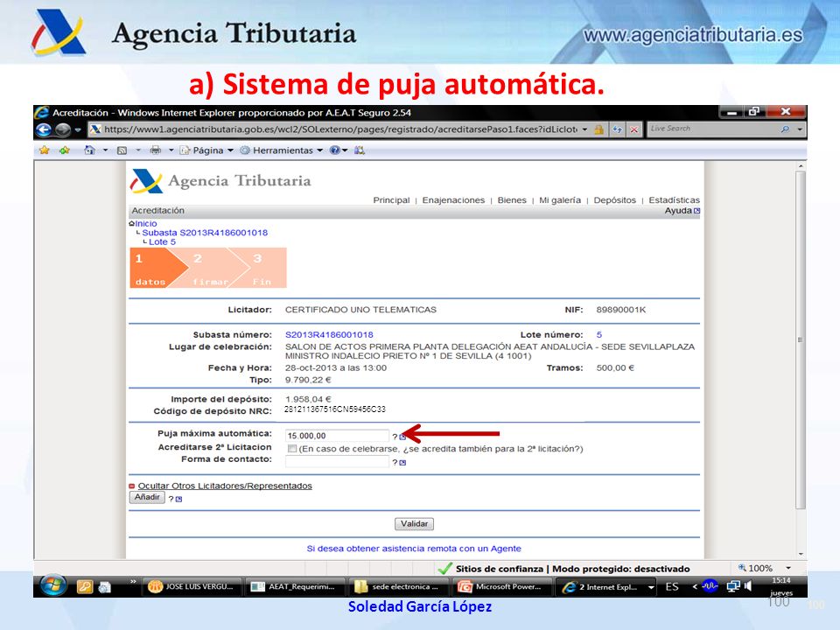The height and width of the screenshot is (630, 840).
Task: Click the Añadir button
Action: 147,497
